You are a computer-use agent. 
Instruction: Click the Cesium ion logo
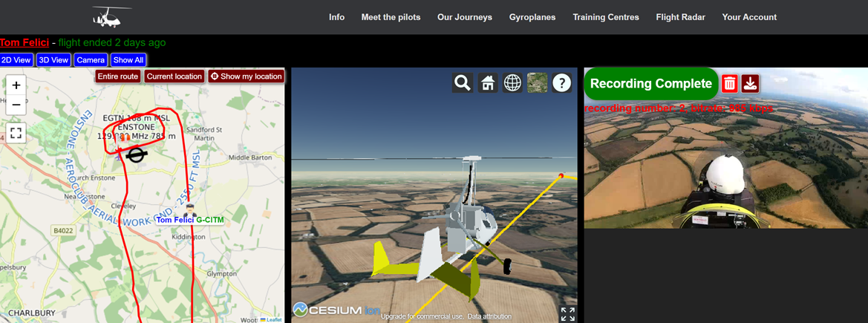click(x=336, y=309)
